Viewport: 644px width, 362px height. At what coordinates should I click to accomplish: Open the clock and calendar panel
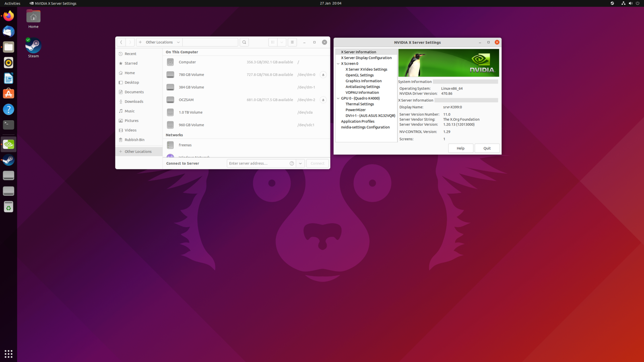[x=331, y=3]
